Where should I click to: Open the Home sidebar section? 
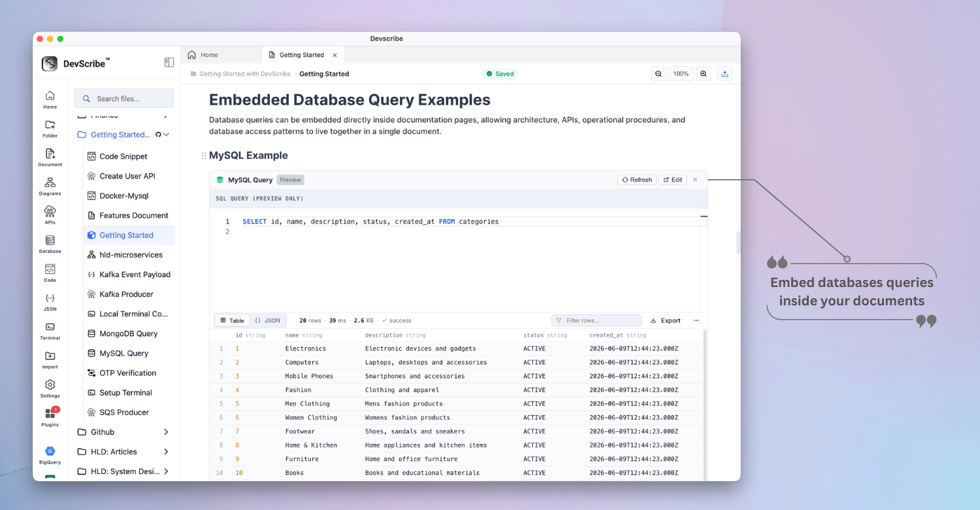[x=50, y=99]
